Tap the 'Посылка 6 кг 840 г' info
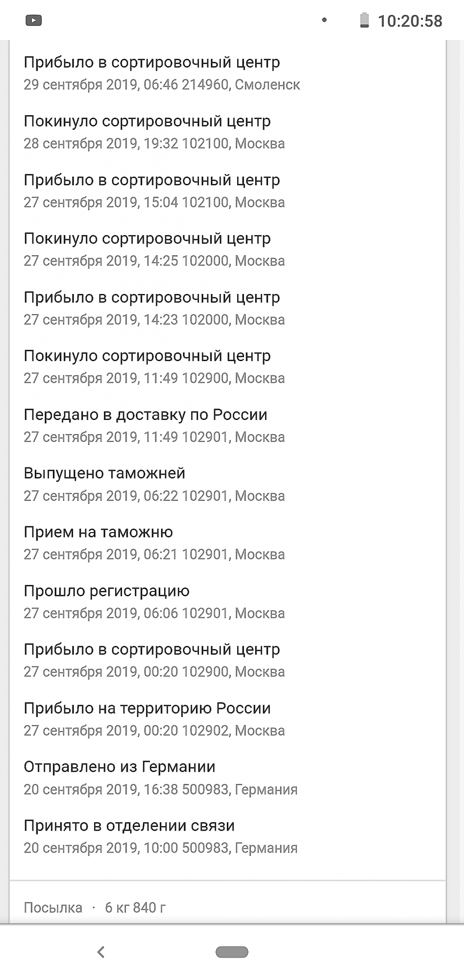The height and width of the screenshot is (980, 464). pos(95,908)
